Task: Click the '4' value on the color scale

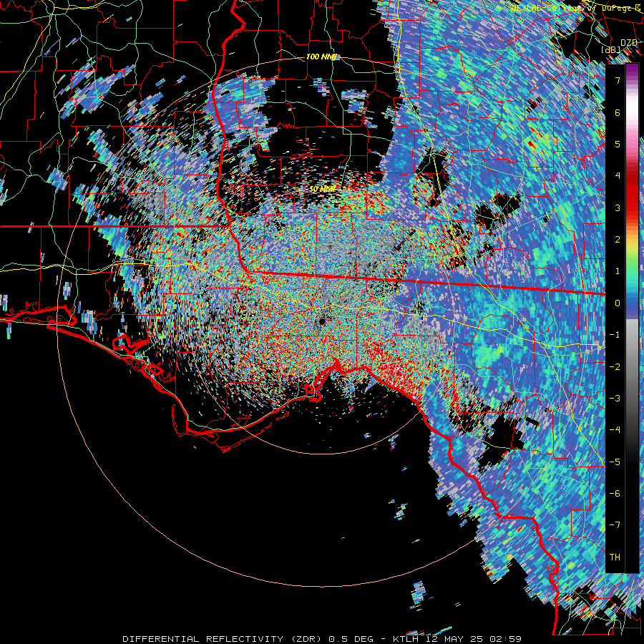Action: point(618,175)
